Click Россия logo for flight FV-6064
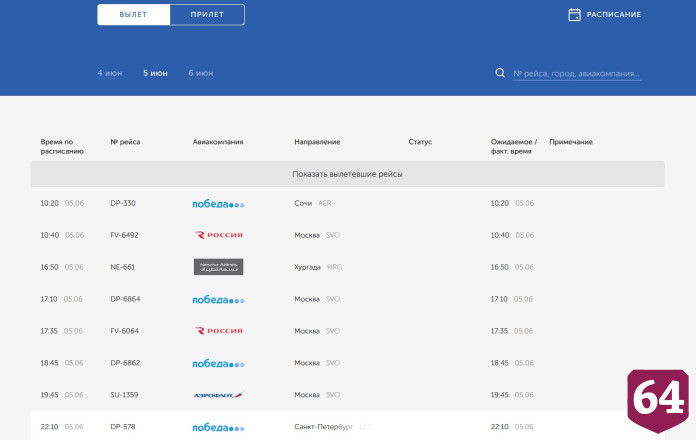The width and height of the screenshot is (696, 440). point(219,331)
